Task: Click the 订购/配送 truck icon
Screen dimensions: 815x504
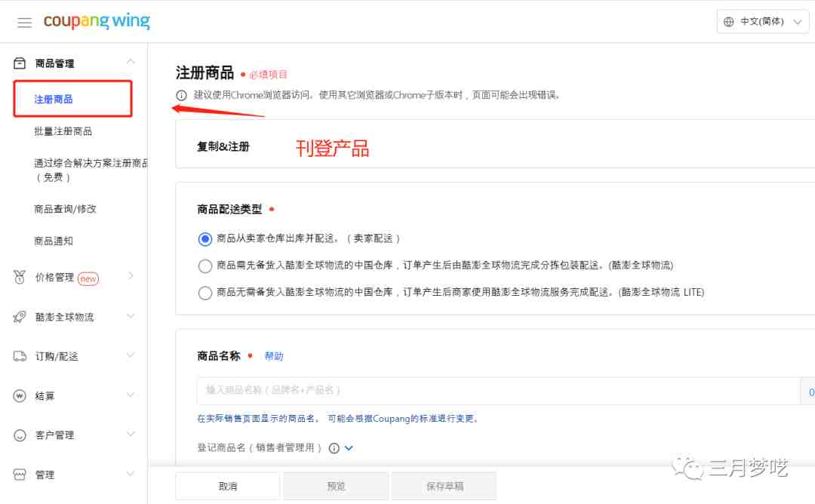Action: click(x=20, y=356)
